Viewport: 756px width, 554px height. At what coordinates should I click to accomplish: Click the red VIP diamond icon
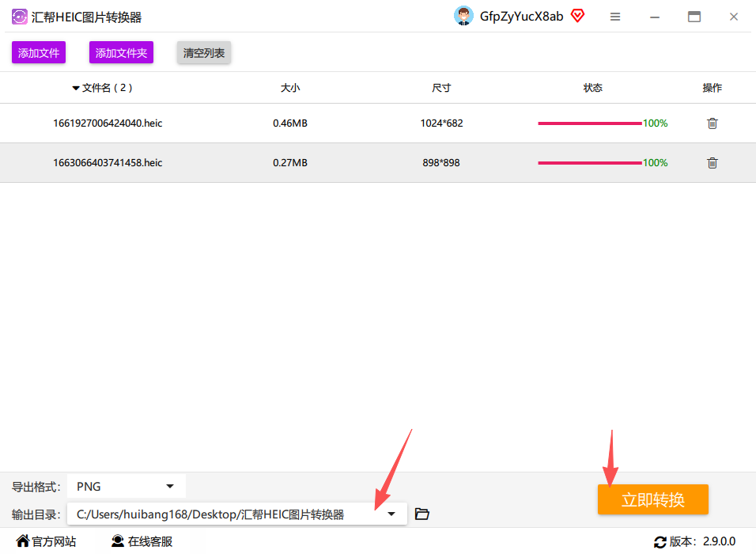577,16
